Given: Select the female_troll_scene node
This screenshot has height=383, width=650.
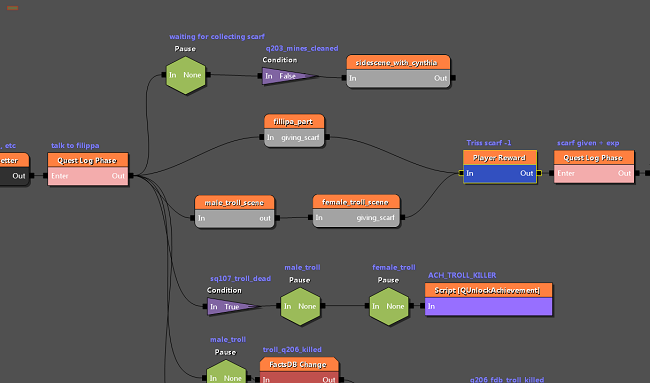Looking at the screenshot, I should pos(357,211).
